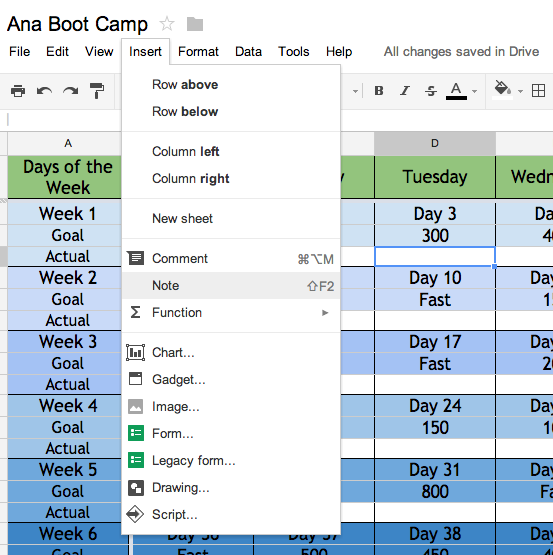Expand the fill color dropdown arrow
This screenshot has width=553, height=555.
pos(520,91)
